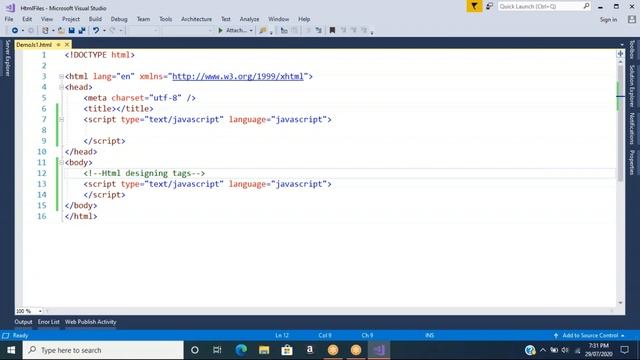The image size is (640, 360).
Task: Open the Output panel tab
Action: pyautogui.click(x=23, y=322)
